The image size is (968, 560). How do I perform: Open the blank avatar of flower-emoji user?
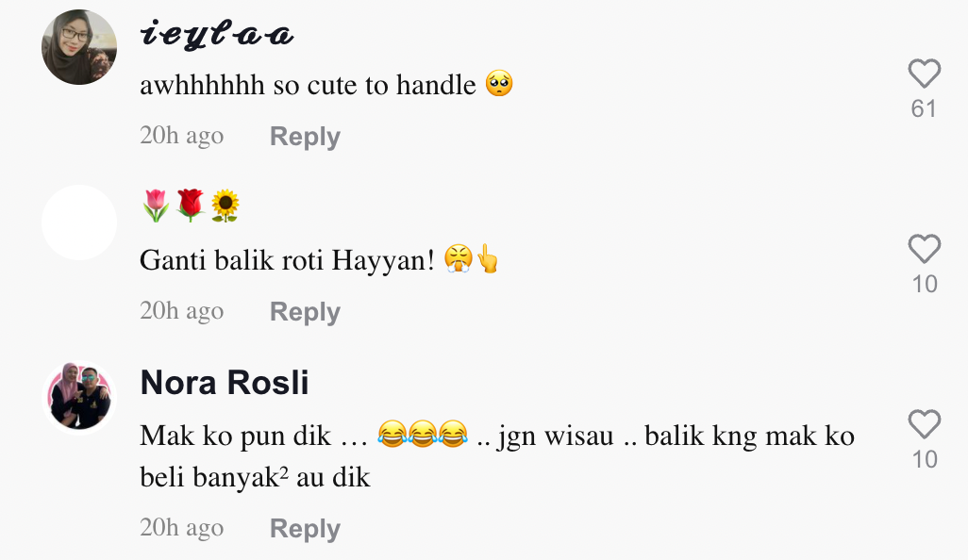click(x=79, y=222)
